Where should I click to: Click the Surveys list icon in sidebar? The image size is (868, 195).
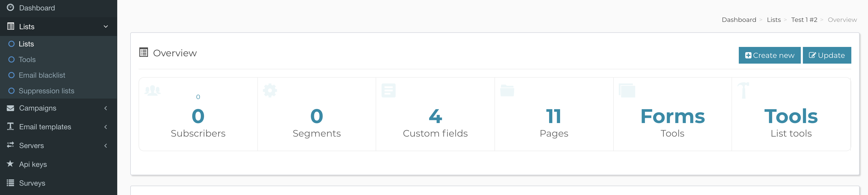(10, 183)
